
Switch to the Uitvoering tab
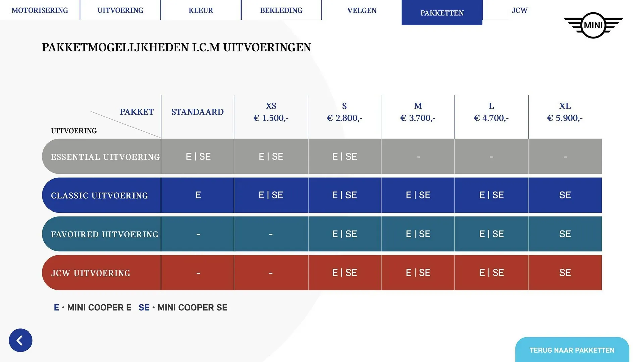tap(120, 10)
